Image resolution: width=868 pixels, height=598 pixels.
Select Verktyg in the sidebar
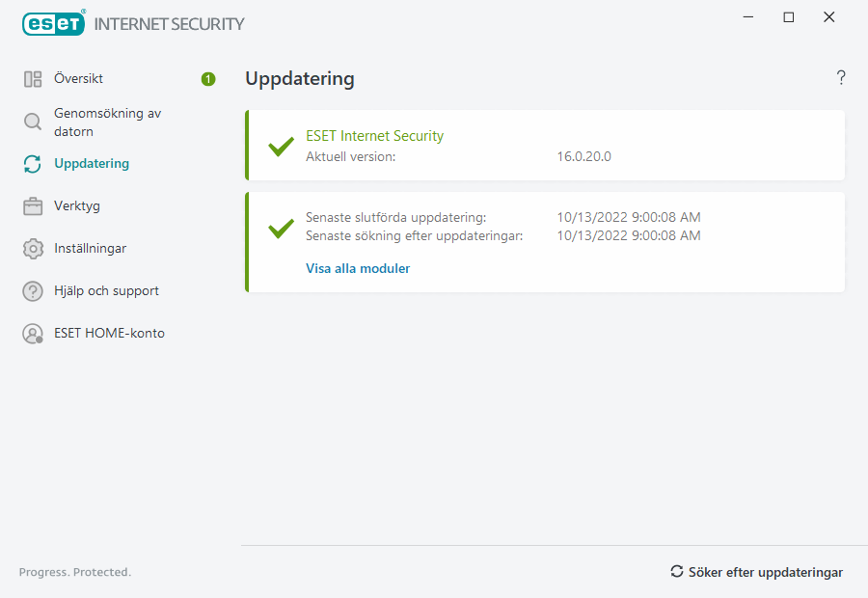pos(77,206)
